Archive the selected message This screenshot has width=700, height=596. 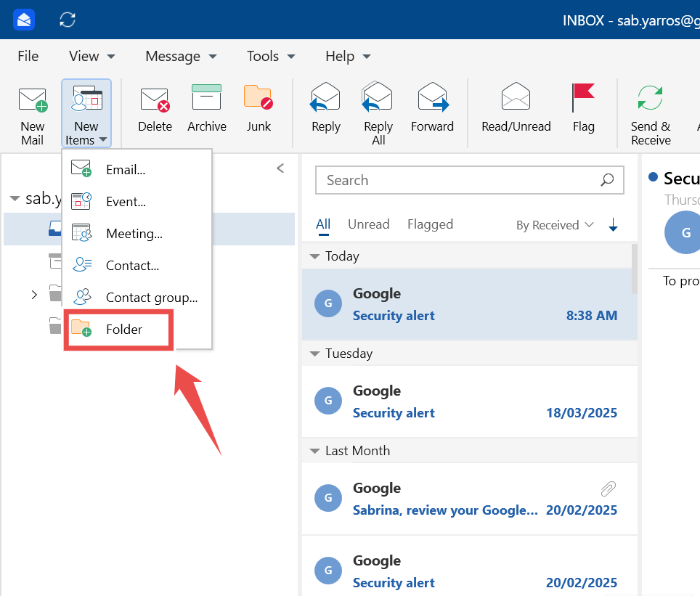coord(207,108)
